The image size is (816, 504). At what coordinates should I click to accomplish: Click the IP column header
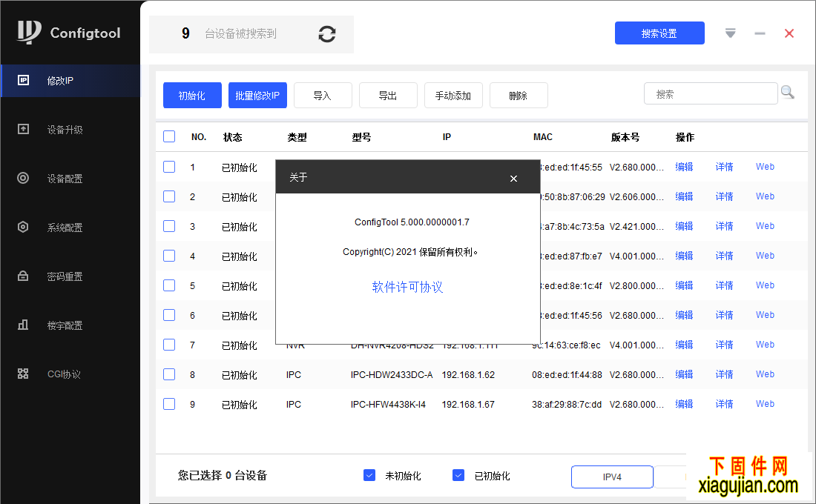tap(447, 137)
